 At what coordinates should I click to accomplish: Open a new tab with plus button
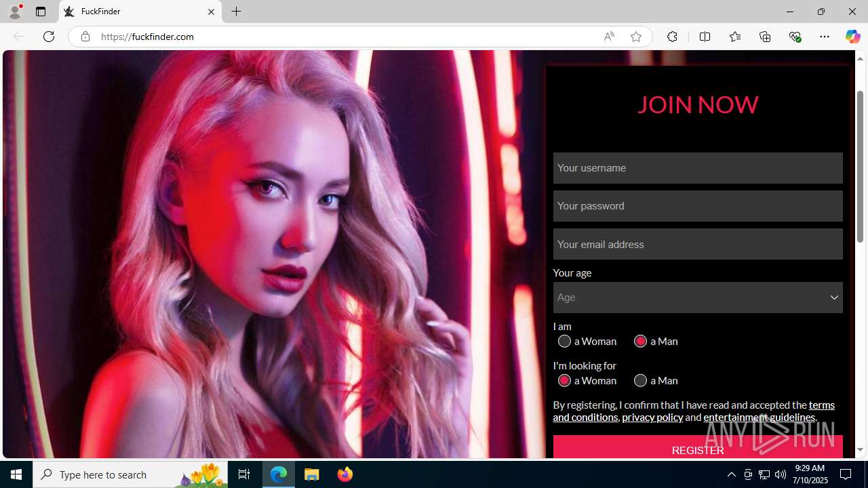click(237, 12)
